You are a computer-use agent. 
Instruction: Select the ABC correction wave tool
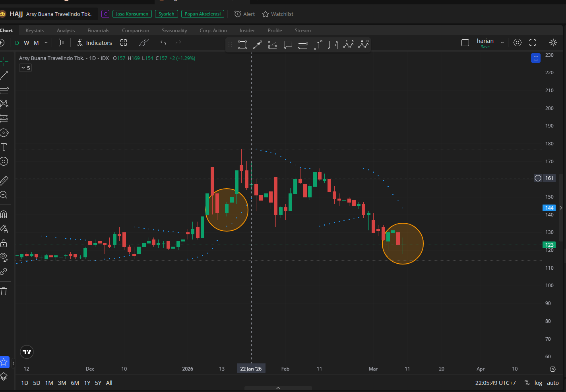point(363,44)
